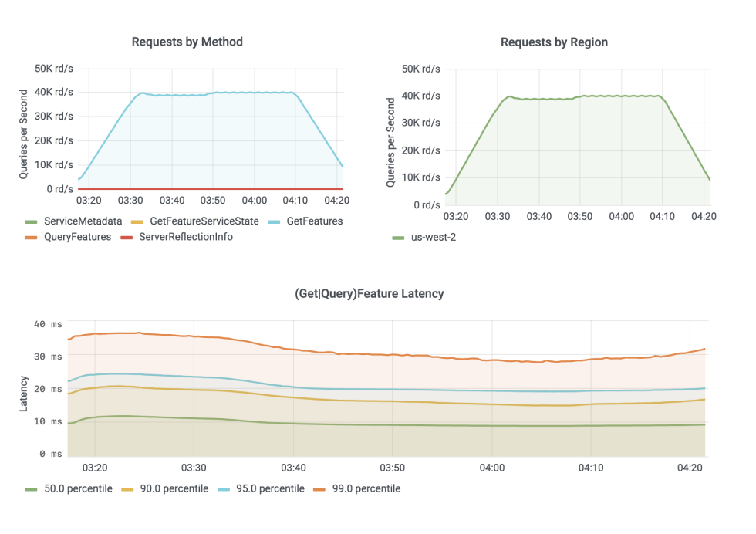
Task: Click the 04:00 marker on the latency chart
Action: (x=492, y=468)
